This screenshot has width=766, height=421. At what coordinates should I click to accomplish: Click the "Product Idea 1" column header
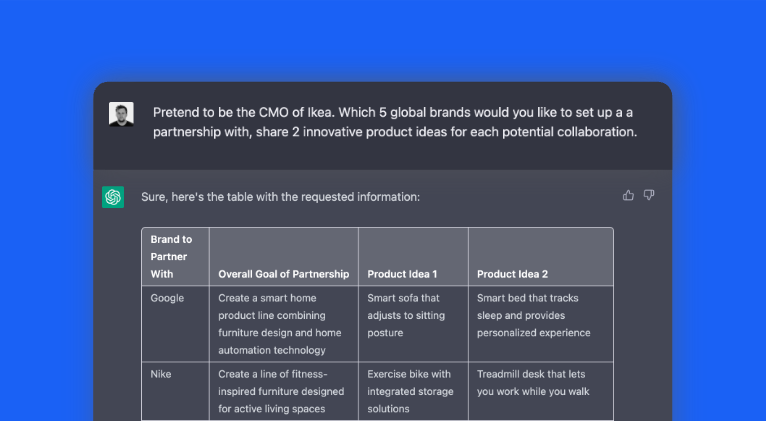[413, 257]
